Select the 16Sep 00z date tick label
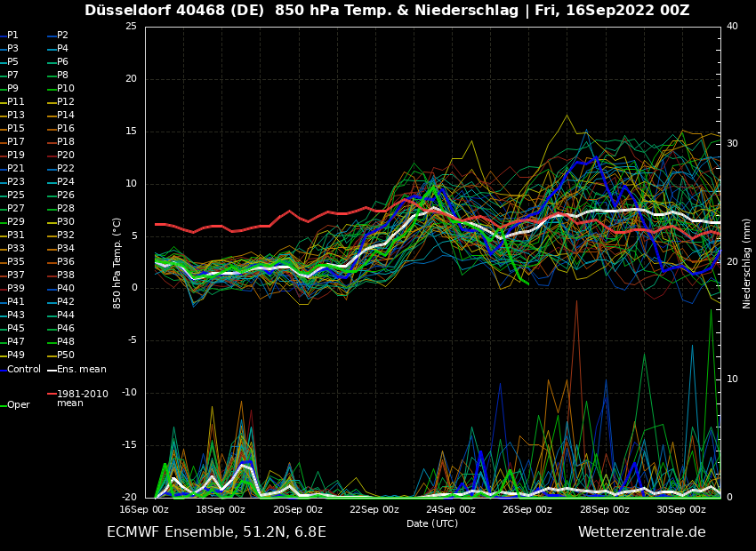The height and width of the screenshot is (551, 756). 144,509
